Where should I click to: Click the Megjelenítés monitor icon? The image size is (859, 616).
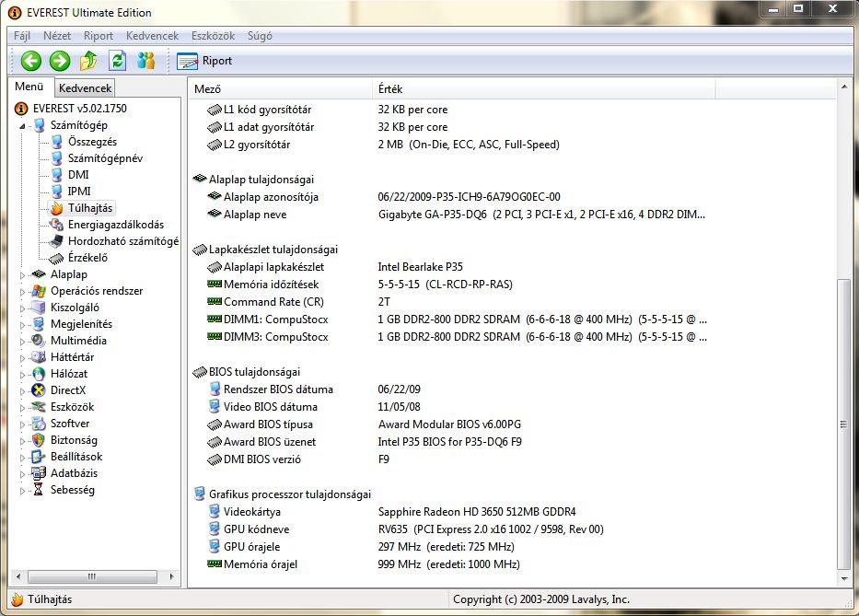click(39, 324)
